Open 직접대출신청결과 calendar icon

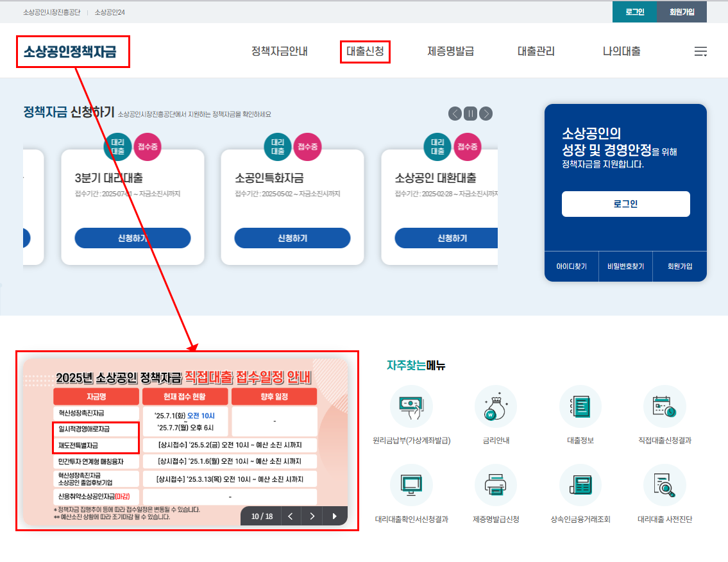(665, 407)
